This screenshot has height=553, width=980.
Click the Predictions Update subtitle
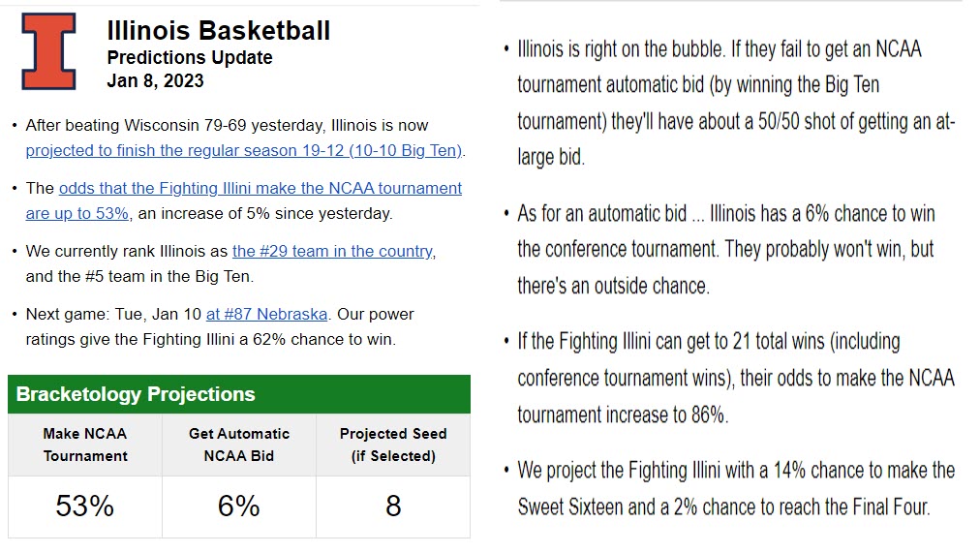coord(190,58)
